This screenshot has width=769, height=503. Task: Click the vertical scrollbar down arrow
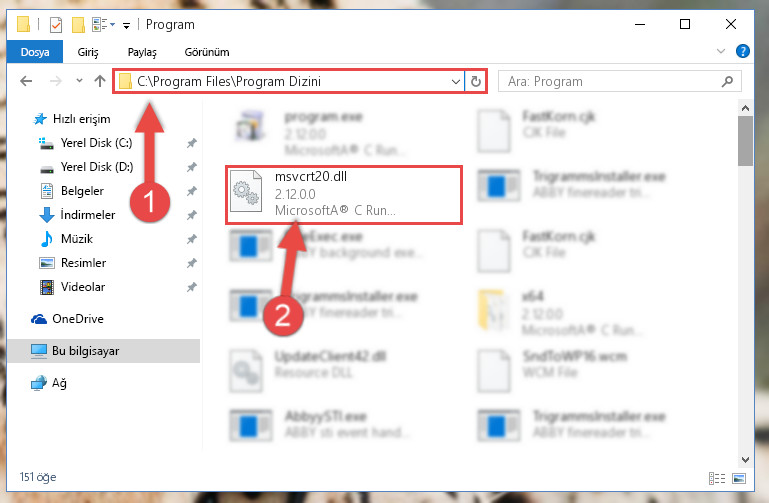click(745, 459)
